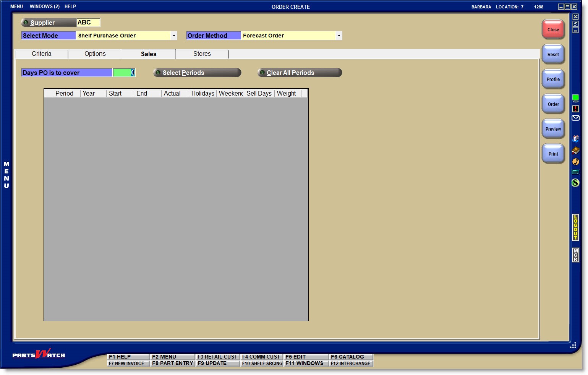Click the orange telephone icon

point(575,162)
